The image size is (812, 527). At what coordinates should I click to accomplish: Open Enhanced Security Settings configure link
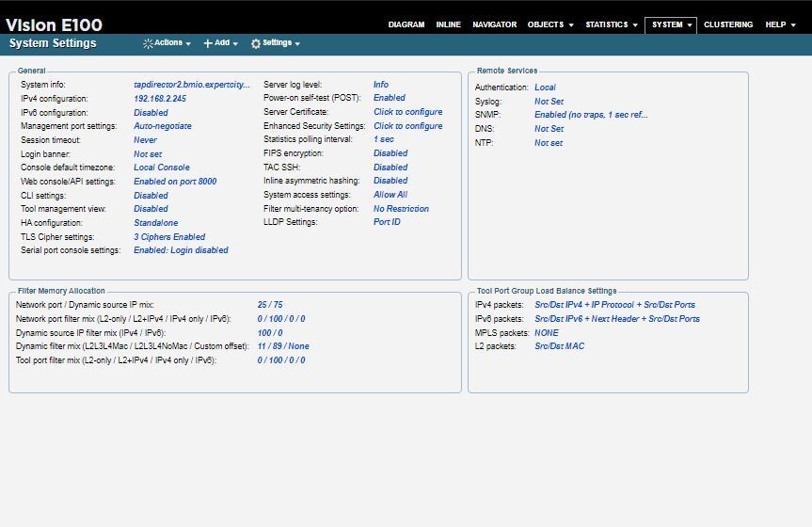[407, 126]
